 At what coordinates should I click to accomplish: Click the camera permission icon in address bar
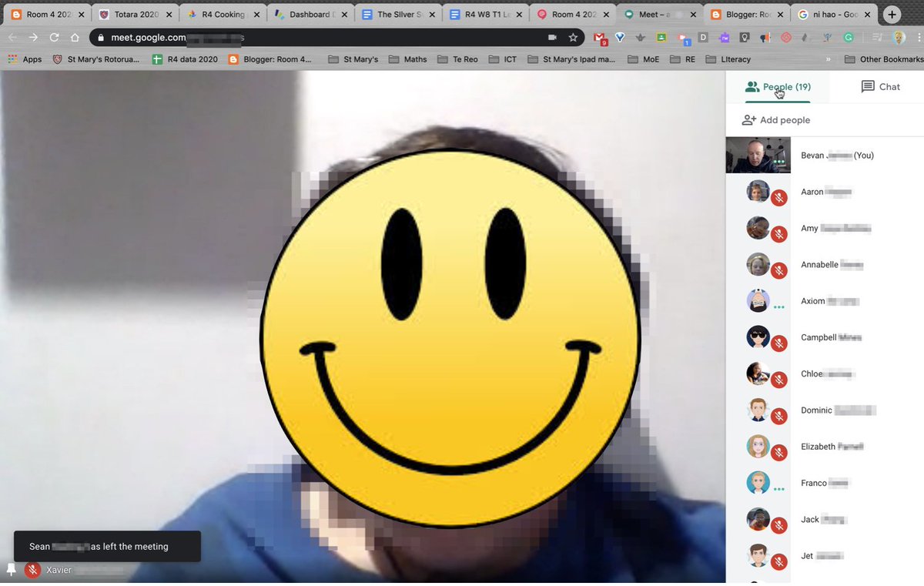click(x=552, y=37)
